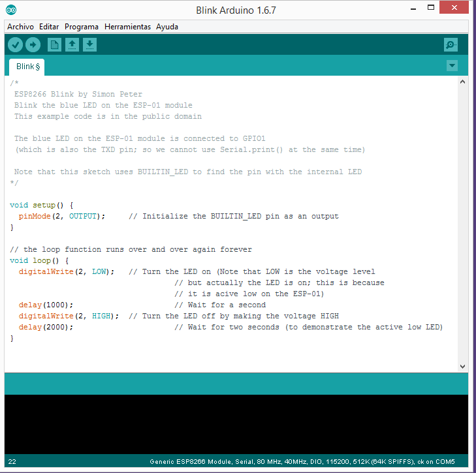The height and width of the screenshot is (473, 476).
Task: Click 'void setup() {' line
Action: [41, 205]
